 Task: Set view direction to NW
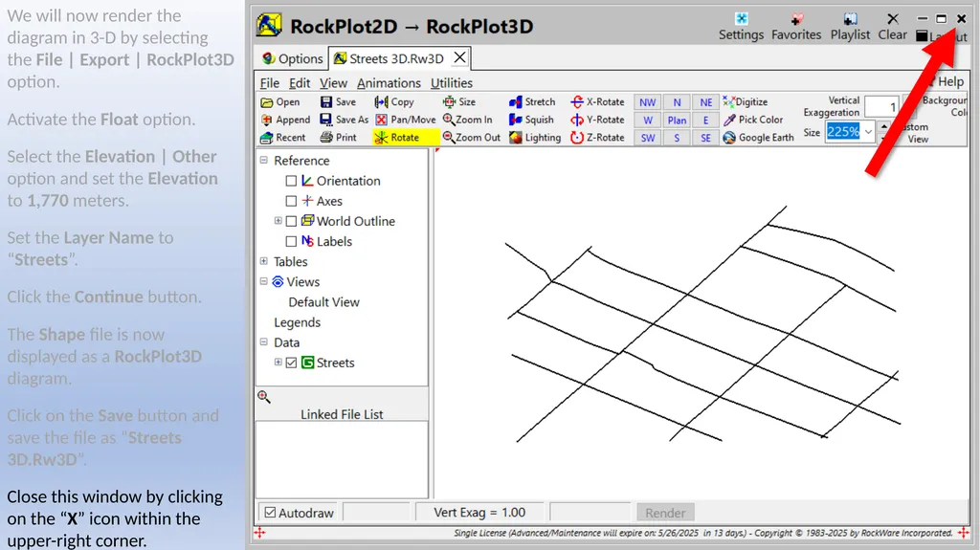tap(648, 102)
